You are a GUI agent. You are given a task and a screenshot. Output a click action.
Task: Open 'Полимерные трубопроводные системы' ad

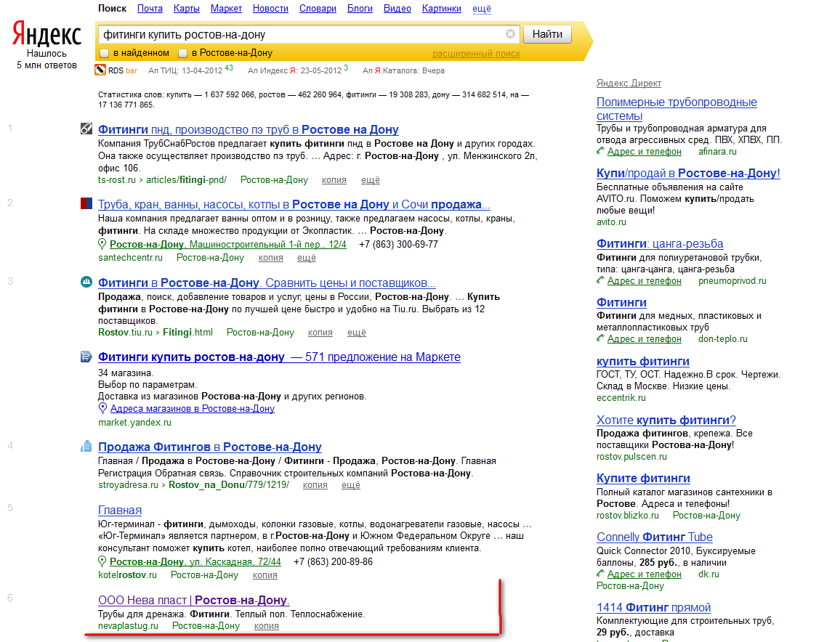[677, 109]
